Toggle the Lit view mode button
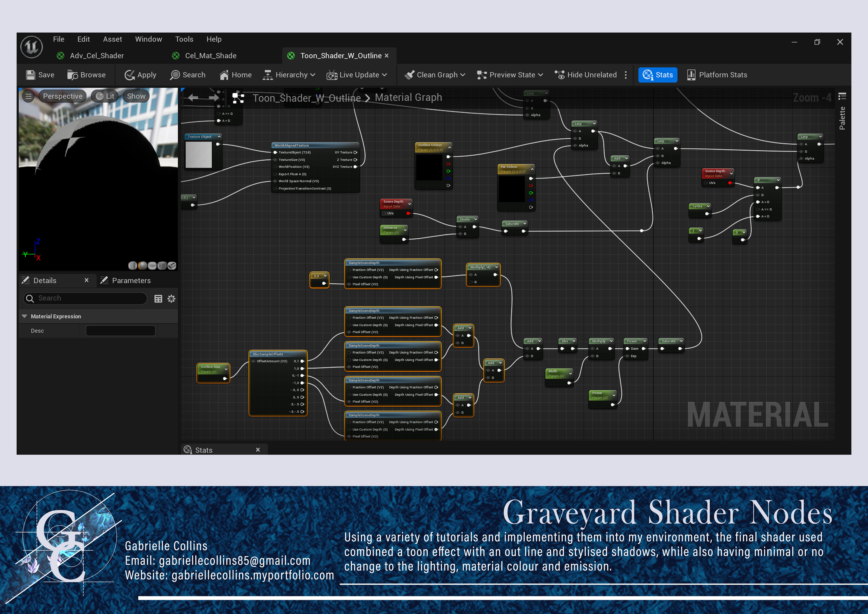The width and height of the screenshot is (868, 614). click(x=105, y=96)
